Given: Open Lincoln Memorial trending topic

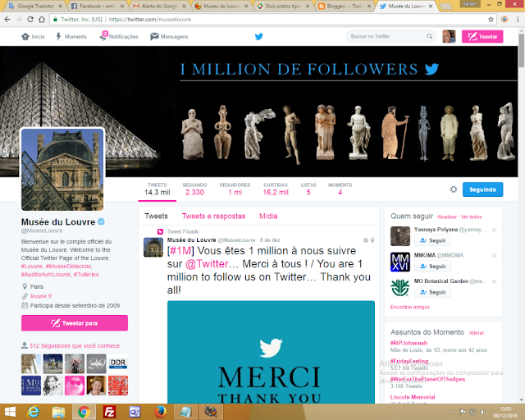Looking at the screenshot, I should 413,397.
